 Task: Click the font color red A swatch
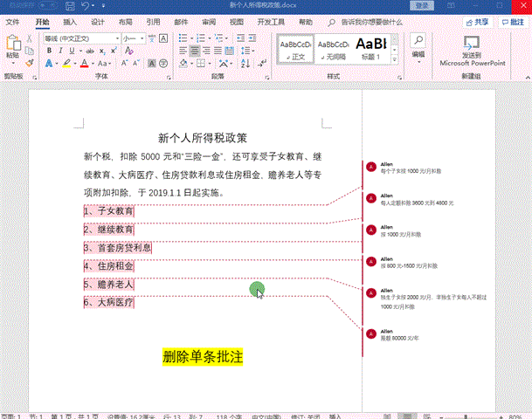click(x=84, y=63)
